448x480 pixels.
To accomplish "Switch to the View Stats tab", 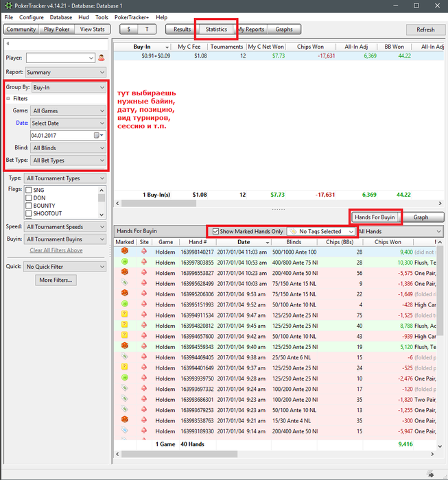I will pos(92,29).
